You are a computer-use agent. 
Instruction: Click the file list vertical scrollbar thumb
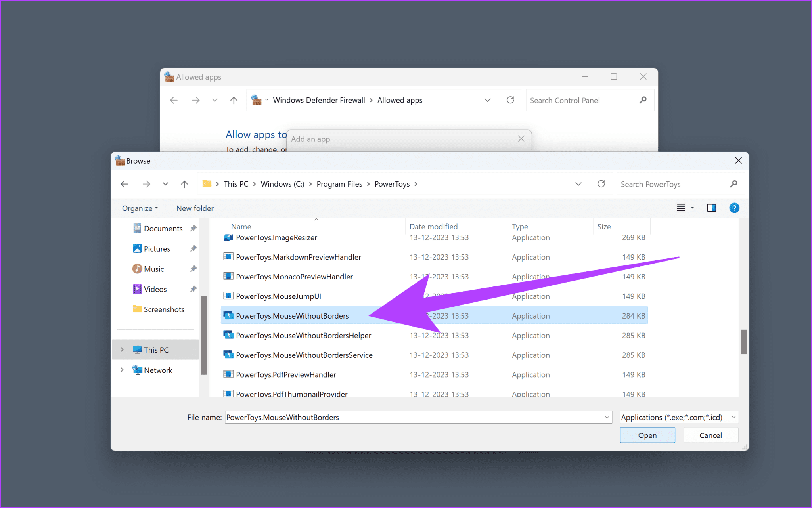pos(743,342)
